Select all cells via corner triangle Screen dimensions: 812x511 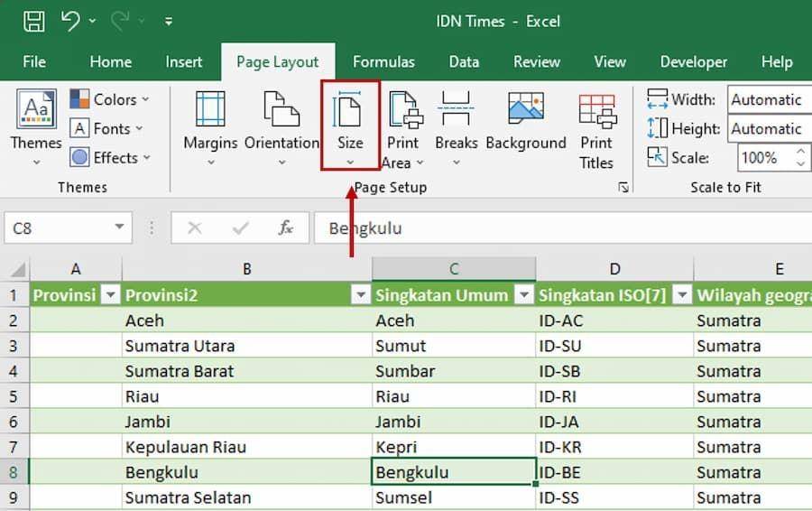point(18,269)
